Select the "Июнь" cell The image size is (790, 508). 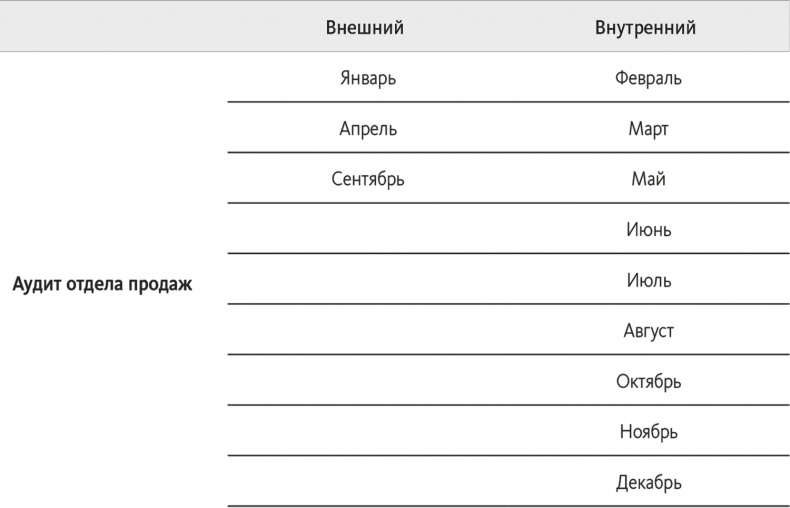tap(649, 230)
